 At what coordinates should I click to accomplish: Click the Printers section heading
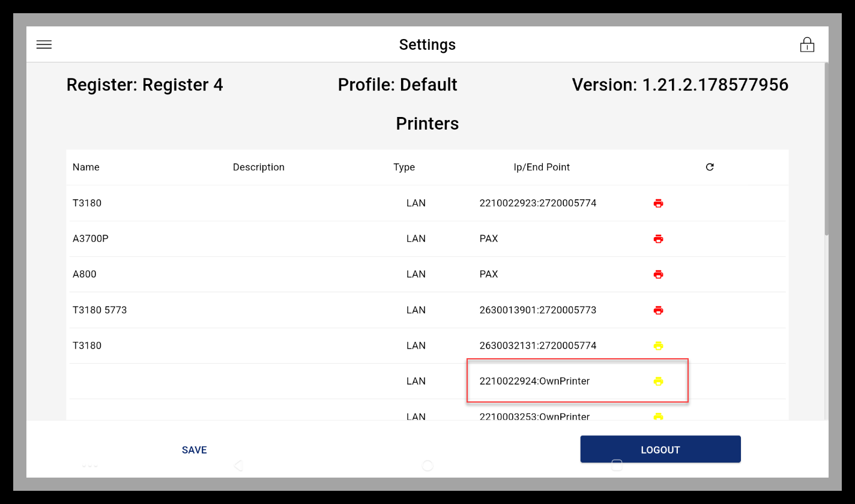427,124
